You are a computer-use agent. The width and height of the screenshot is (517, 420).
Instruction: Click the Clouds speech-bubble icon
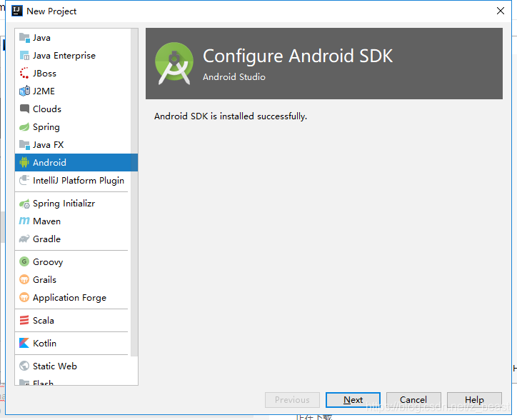(24, 109)
